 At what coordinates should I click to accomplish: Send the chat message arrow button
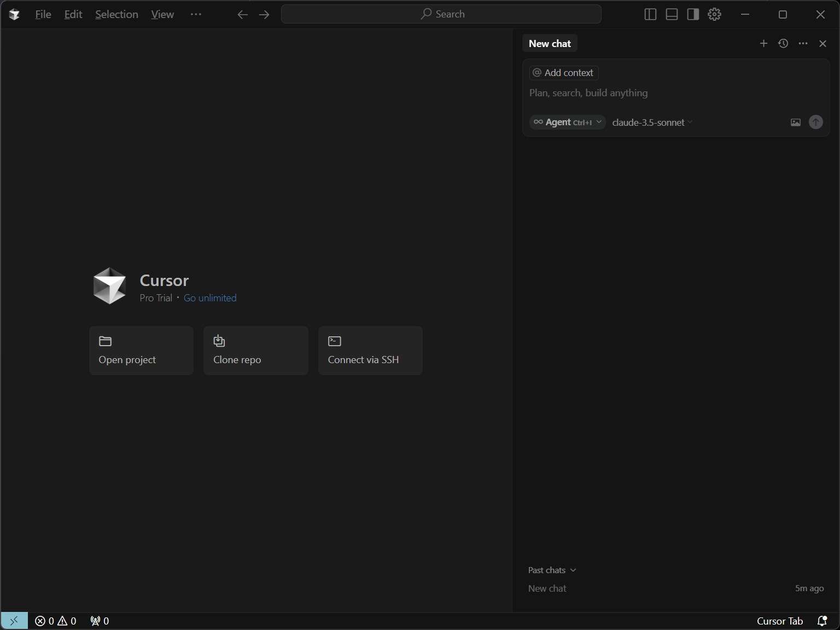(815, 122)
